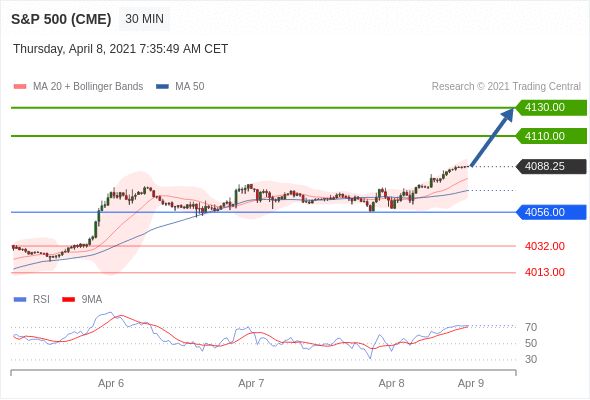Click the 9MA legend label

(x=92, y=300)
